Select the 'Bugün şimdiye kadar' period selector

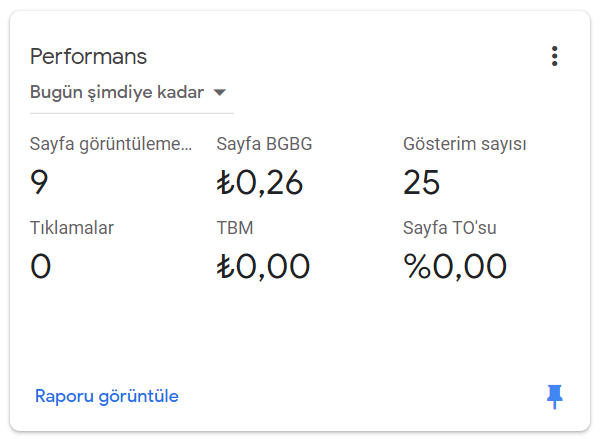coord(132,93)
